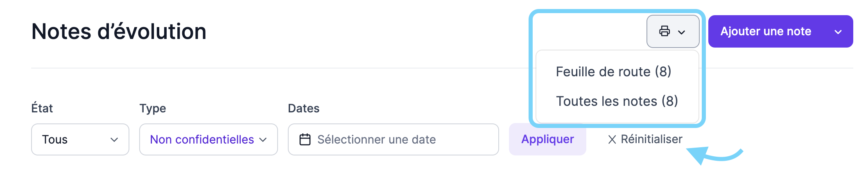The image size is (868, 178).
Task: Click the chevron inside the Tous dropdown
Action: click(x=114, y=140)
